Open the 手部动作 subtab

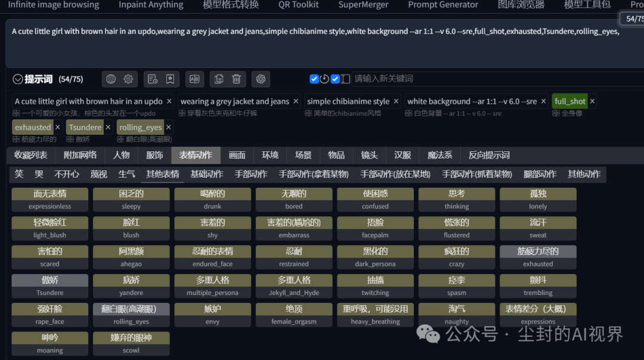(251, 174)
